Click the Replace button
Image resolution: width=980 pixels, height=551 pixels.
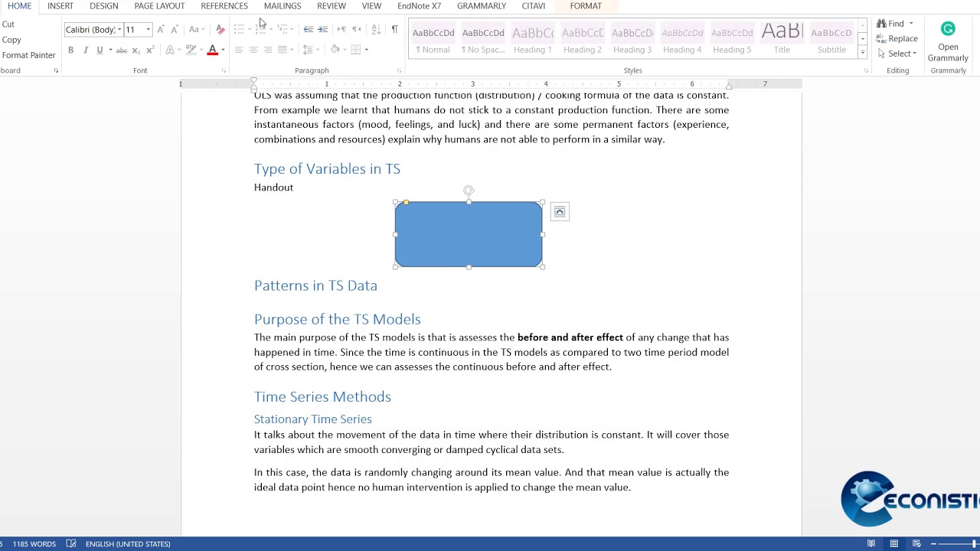pyautogui.click(x=897, y=38)
